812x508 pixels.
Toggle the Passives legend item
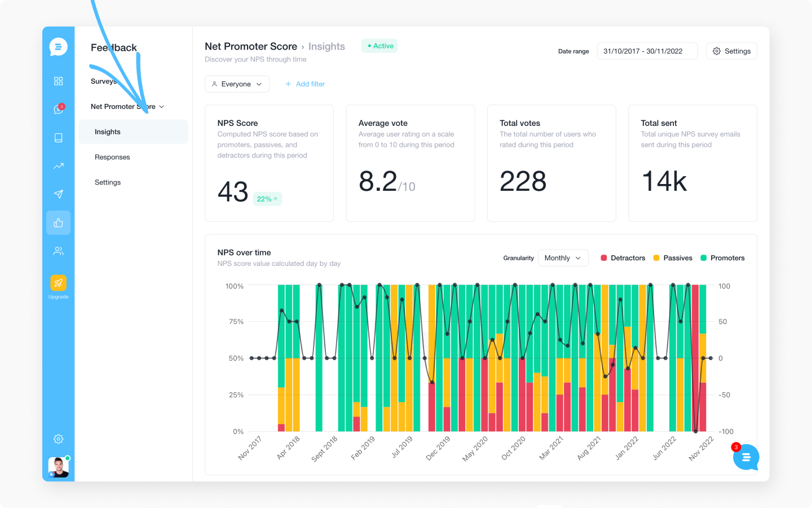pos(673,258)
